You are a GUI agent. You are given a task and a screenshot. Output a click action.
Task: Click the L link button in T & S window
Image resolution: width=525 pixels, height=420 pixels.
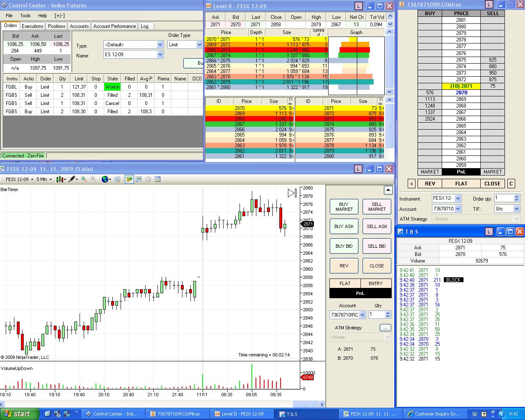[x=489, y=232]
